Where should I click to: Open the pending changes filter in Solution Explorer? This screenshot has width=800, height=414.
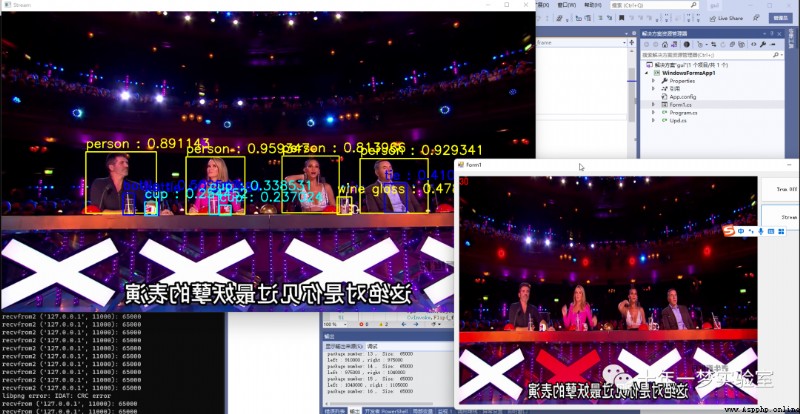702,44
